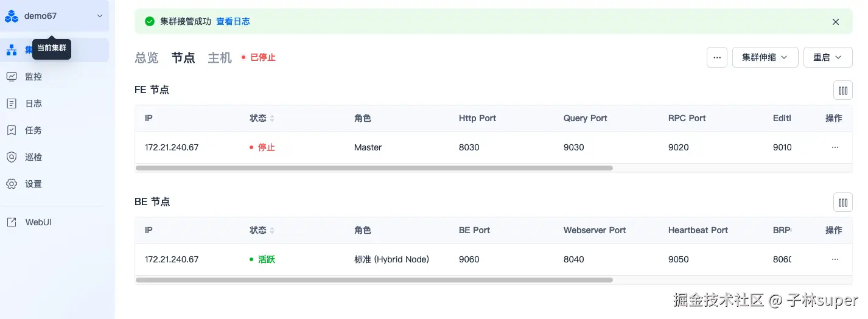This screenshot has height=319, width=868.
Task: Switch to the 总览 tab
Action: (x=146, y=58)
